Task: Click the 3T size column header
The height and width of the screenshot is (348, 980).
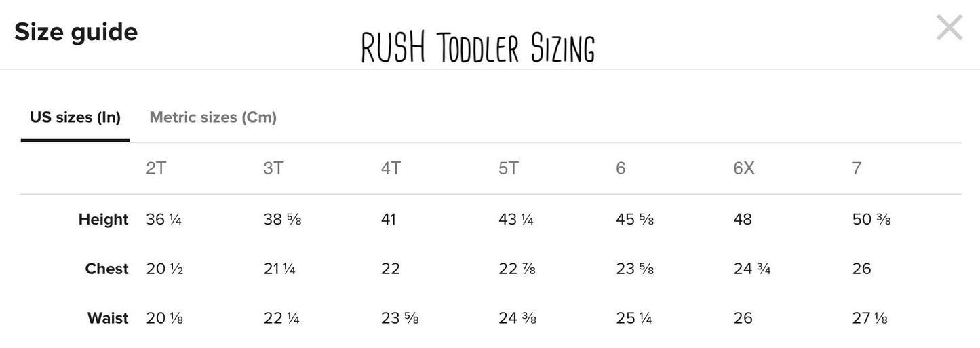Action: pyautogui.click(x=273, y=168)
